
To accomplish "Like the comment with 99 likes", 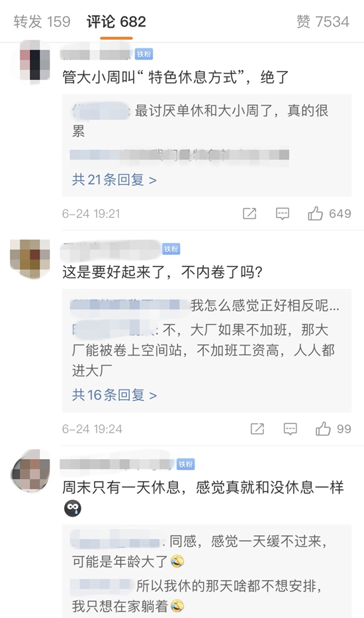I will [x=334, y=429].
